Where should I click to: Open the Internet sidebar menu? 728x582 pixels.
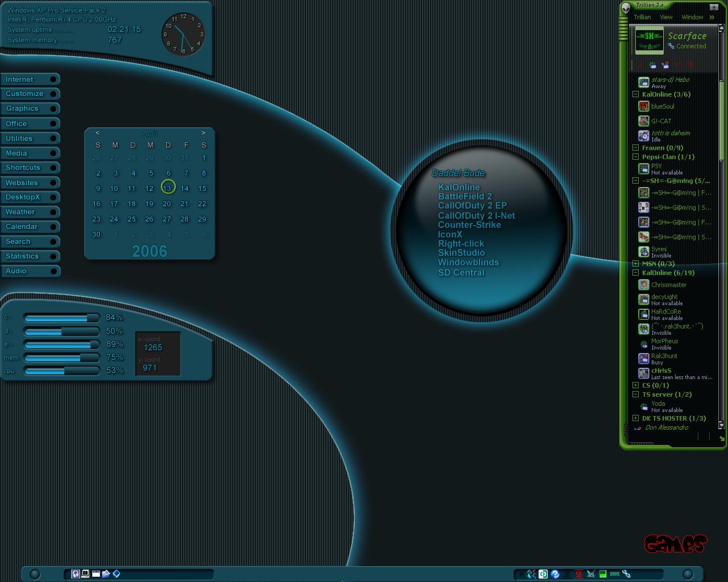click(30, 80)
